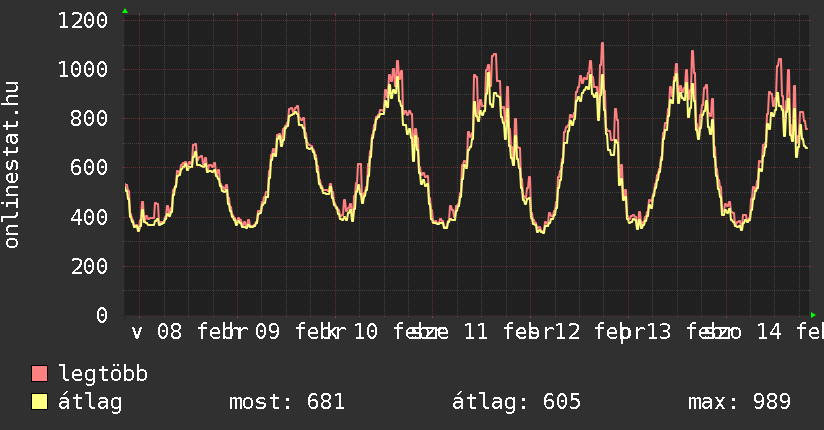Click the 08 date label on x-axis
This screenshot has width=824, height=430.
[x=170, y=331]
